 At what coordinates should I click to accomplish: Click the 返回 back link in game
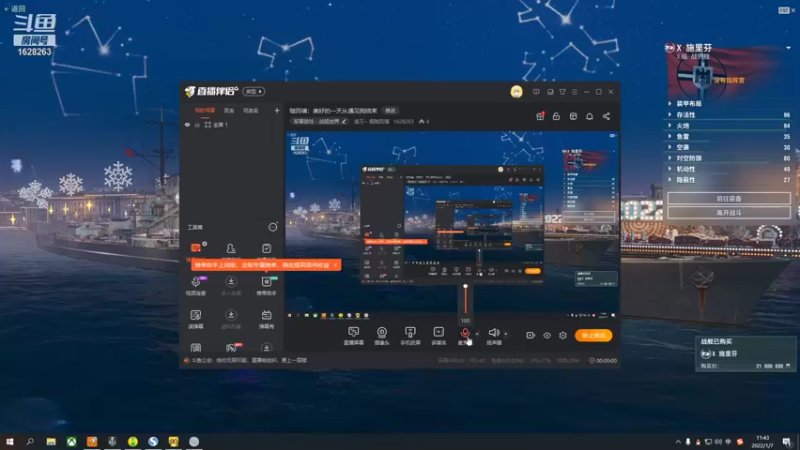[x=15, y=9]
